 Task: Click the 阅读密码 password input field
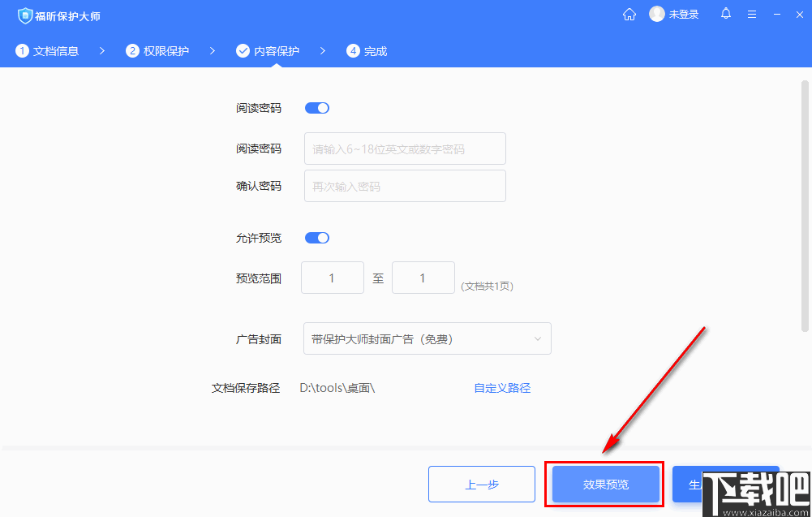click(x=404, y=149)
